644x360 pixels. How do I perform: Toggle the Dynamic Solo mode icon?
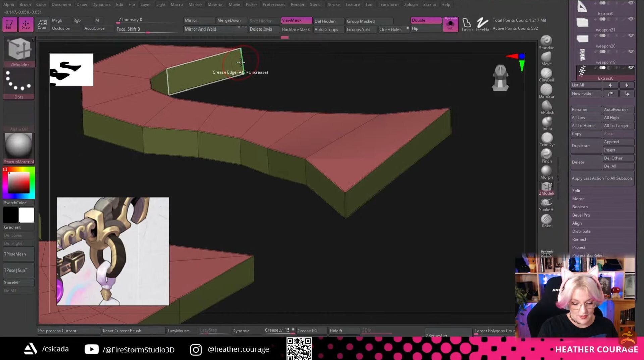point(450,24)
